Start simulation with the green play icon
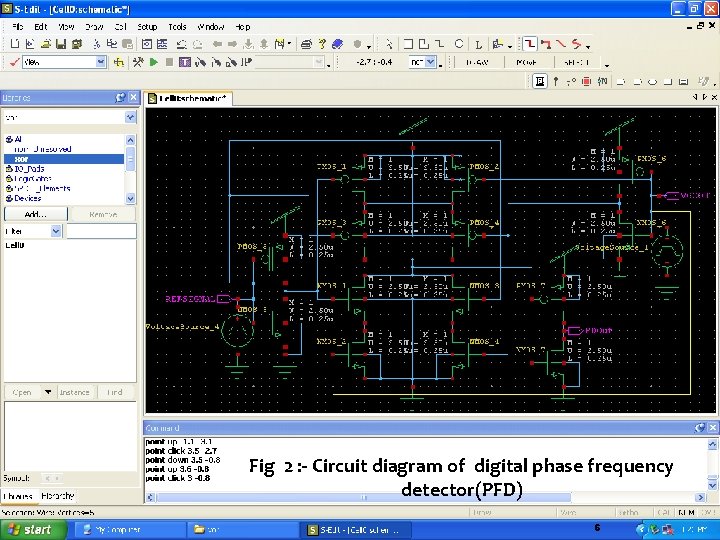The image size is (720, 540). pos(154,62)
